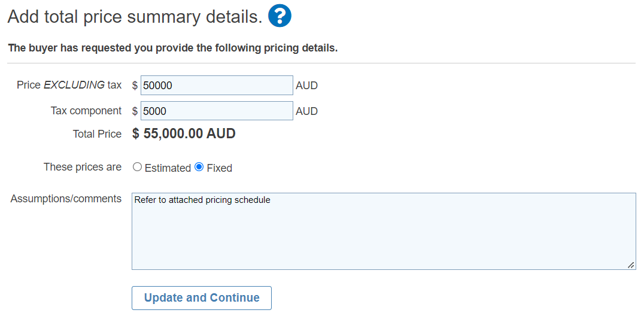644x316 pixels.
Task: Click the "Price EXCLUDING tax" field label
Action: pyautogui.click(x=69, y=85)
